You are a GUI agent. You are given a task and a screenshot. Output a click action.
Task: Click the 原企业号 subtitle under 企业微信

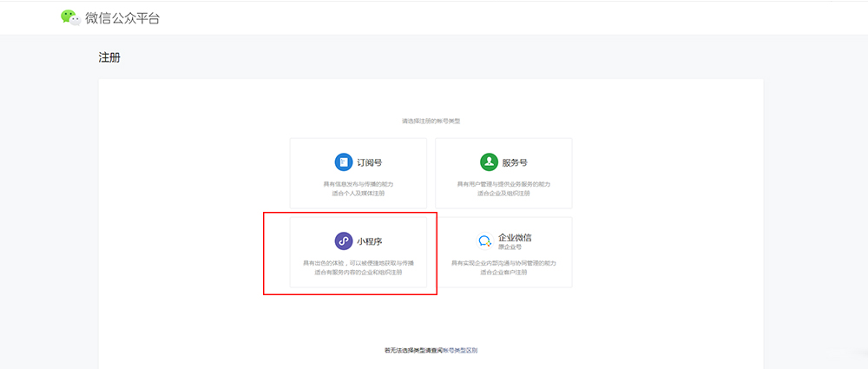(510, 247)
